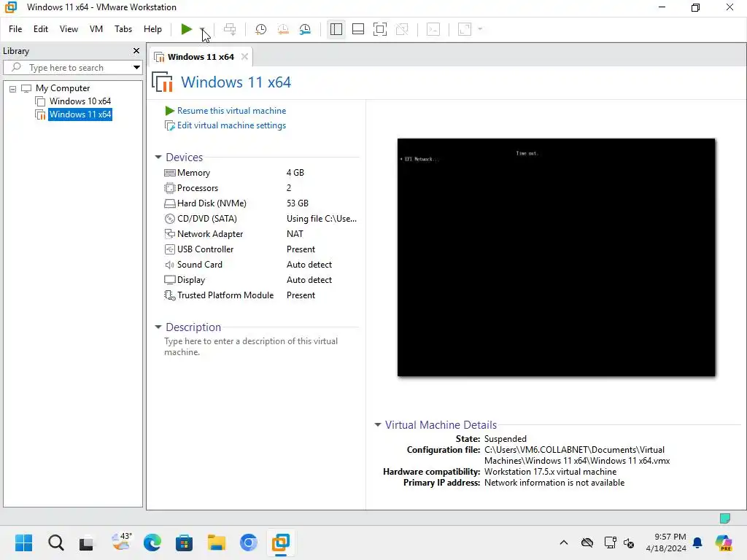Click the green Power On play button
Image resolution: width=747 pixels, height=560 pixels.
tap(186, 29)
